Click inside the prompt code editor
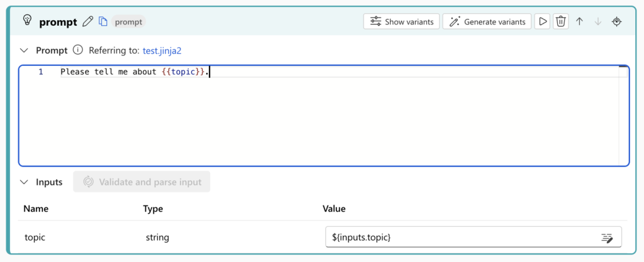 coord(314,119)
